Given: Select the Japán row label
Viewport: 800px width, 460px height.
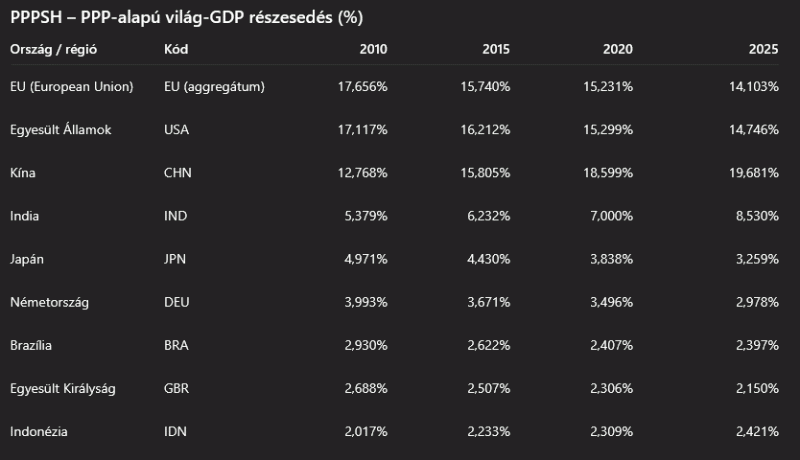Looking at the screenshot, I should click(x=28, y=259).
